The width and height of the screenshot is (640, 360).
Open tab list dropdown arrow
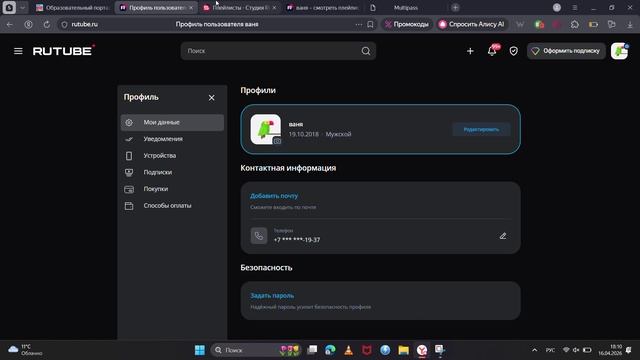(22, 7)
